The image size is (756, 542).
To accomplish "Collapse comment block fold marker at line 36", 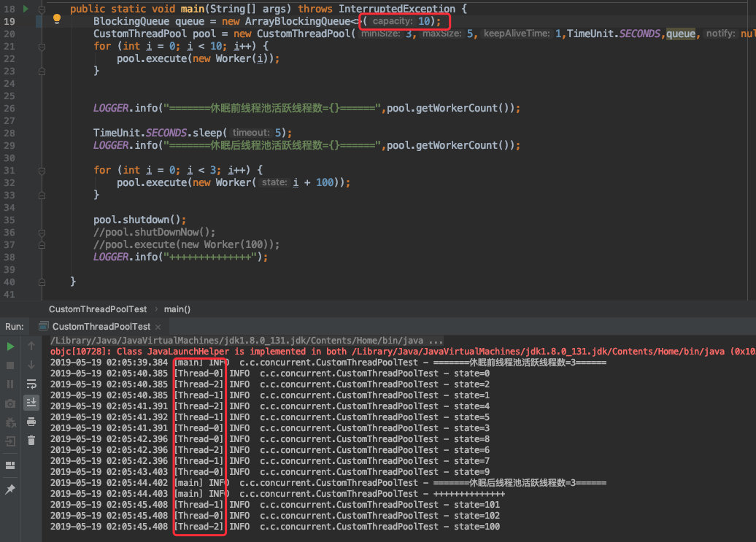I will (x=42, y=233).
